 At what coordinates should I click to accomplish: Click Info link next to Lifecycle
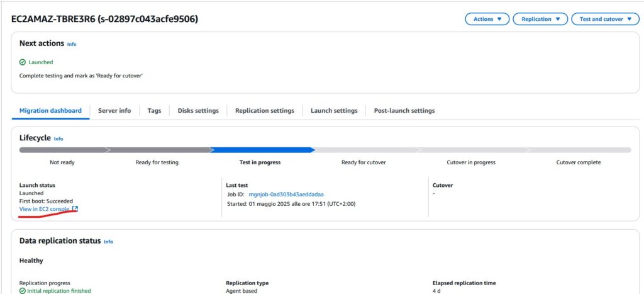point(58,139)
